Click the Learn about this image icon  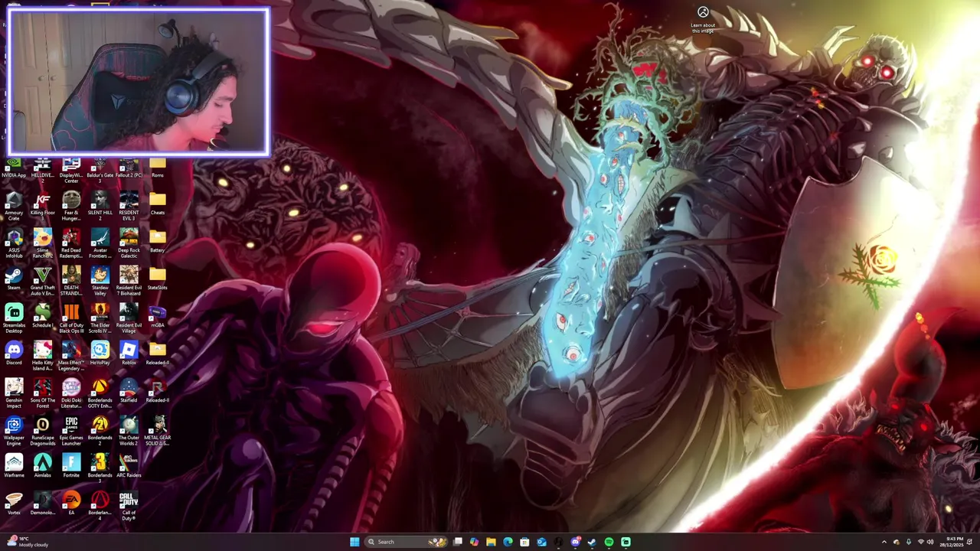[x=703, y=19]
